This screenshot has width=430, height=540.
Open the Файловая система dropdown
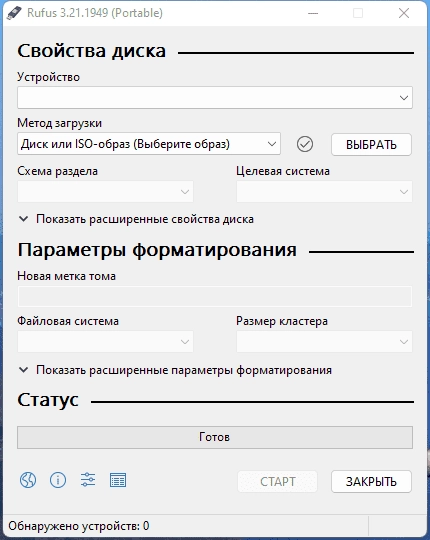(x=105, y=341)
